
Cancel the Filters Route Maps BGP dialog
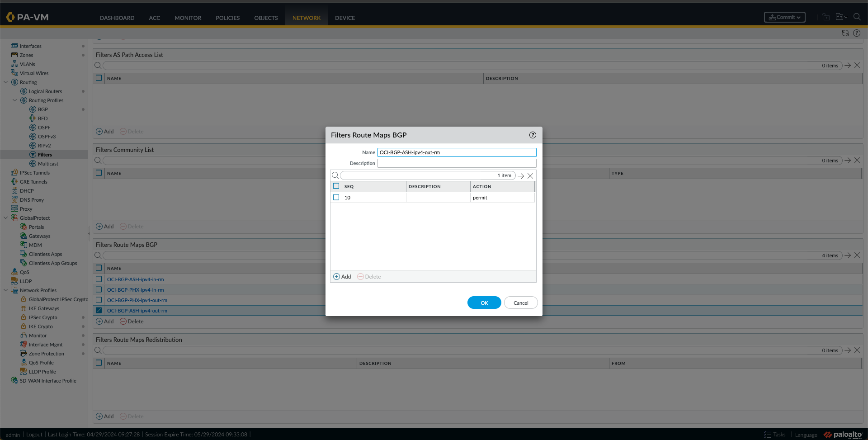(520, 303)
